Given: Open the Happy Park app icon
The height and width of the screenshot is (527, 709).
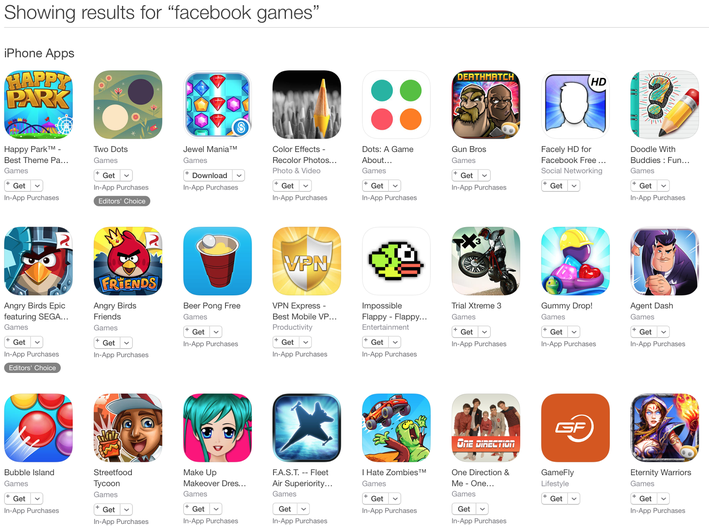Looking at the screenshot, I should 38,104.
